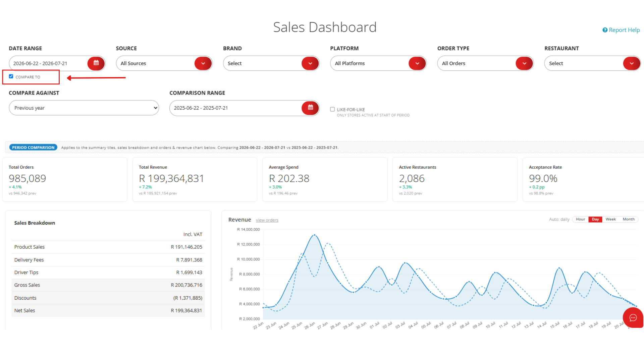Click the Source dropdown red chevron

pyautogui.click(x=203, y=63)
